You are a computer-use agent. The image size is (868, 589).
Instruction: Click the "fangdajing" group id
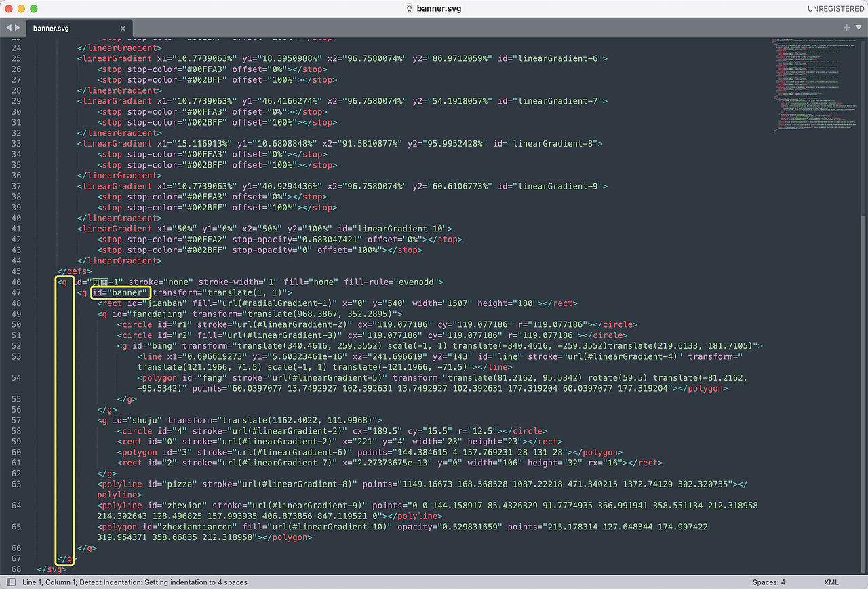point(158,314)
